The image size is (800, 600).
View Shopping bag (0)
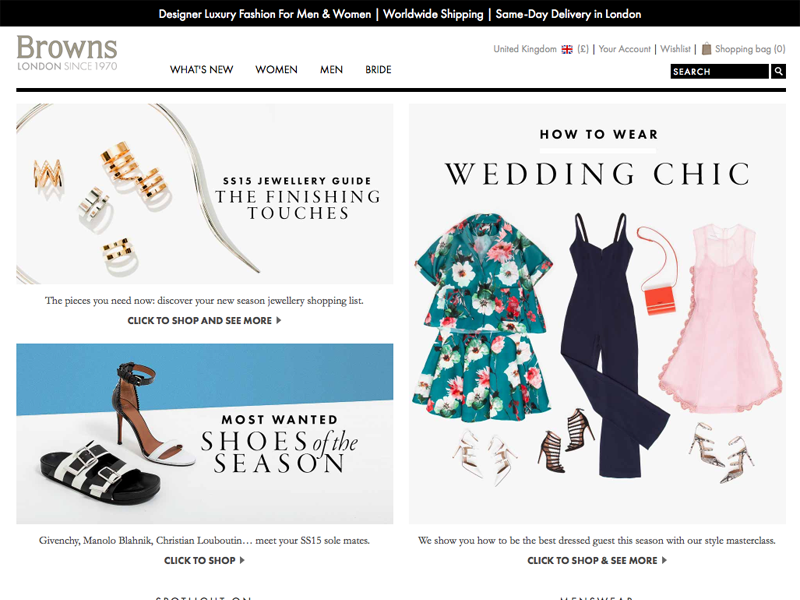(749, 49)
